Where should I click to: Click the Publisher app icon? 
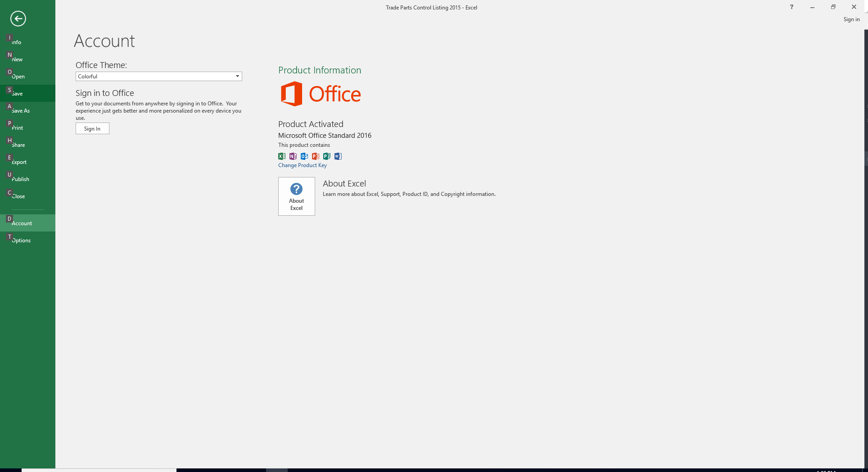click(327, 156)
